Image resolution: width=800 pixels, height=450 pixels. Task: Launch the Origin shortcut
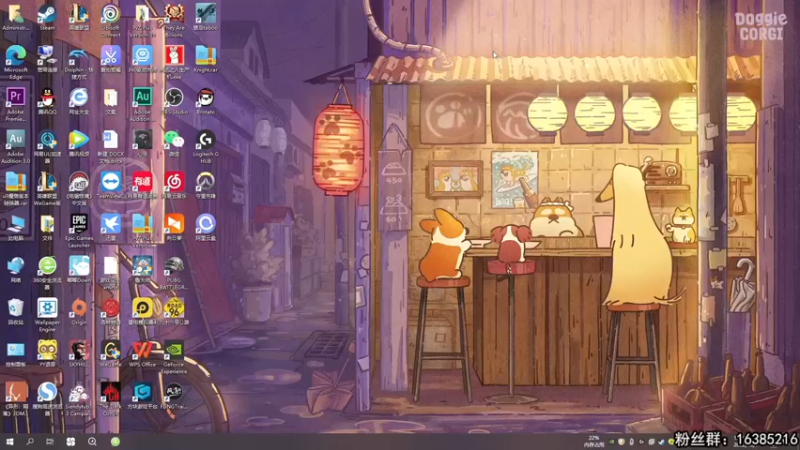click(79, 312)
